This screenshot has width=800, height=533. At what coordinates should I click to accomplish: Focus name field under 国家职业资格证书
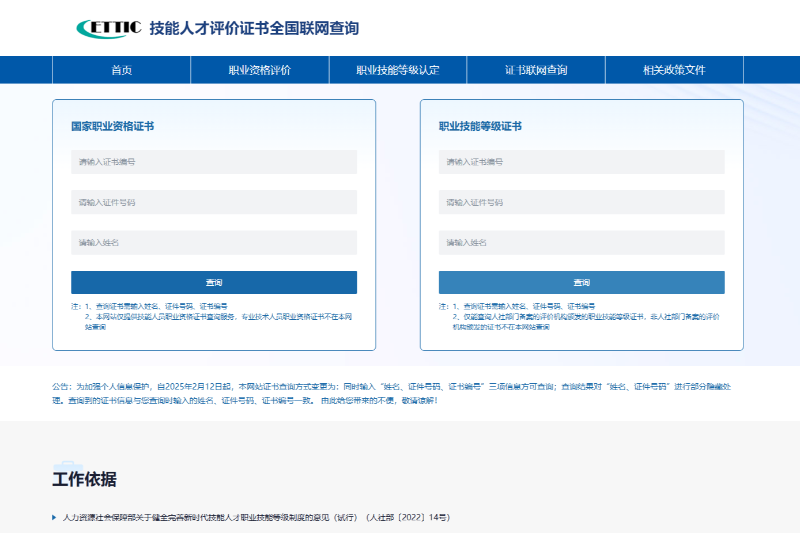(x=214, y=243)
